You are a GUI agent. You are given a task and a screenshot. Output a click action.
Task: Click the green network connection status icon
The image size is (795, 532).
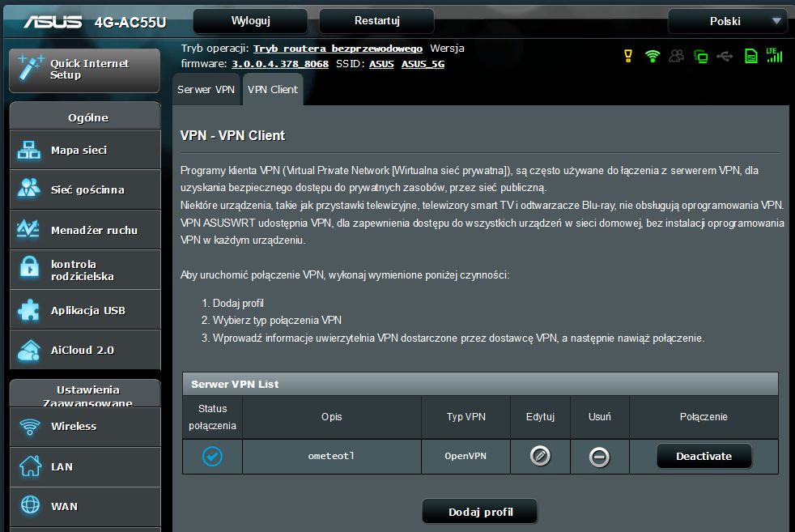pyautogui.click(x=701, y=56)
